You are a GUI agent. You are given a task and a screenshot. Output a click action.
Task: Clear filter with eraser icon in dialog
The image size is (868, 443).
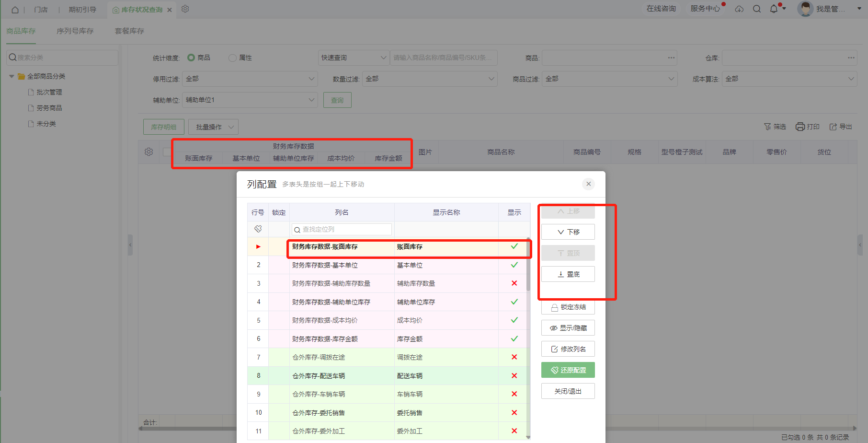point(258,229)
